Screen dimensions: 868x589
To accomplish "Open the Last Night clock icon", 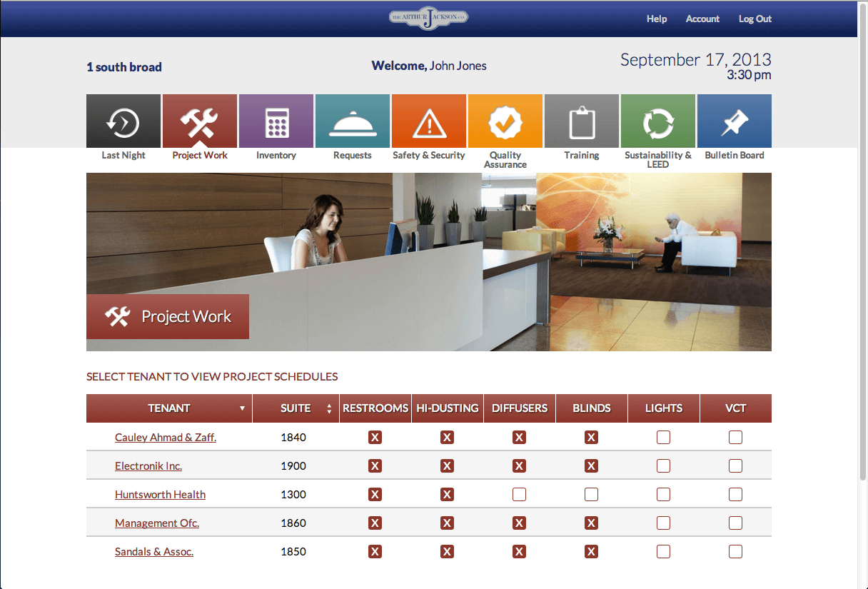I will [123, 122].
